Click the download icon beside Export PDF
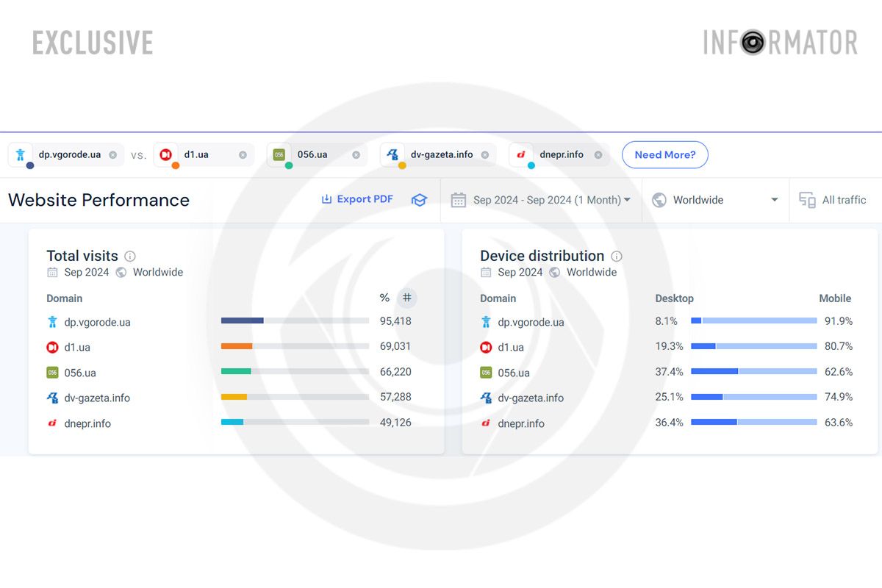Viewport: 882px width, 588px height. click(x=326, y=198)
